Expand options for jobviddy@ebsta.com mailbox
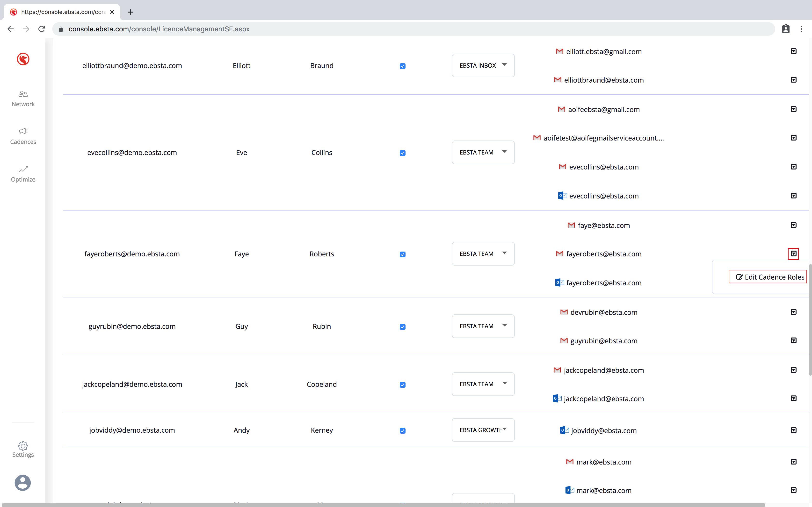Screen dimensions: 812x507 (793, 430)
